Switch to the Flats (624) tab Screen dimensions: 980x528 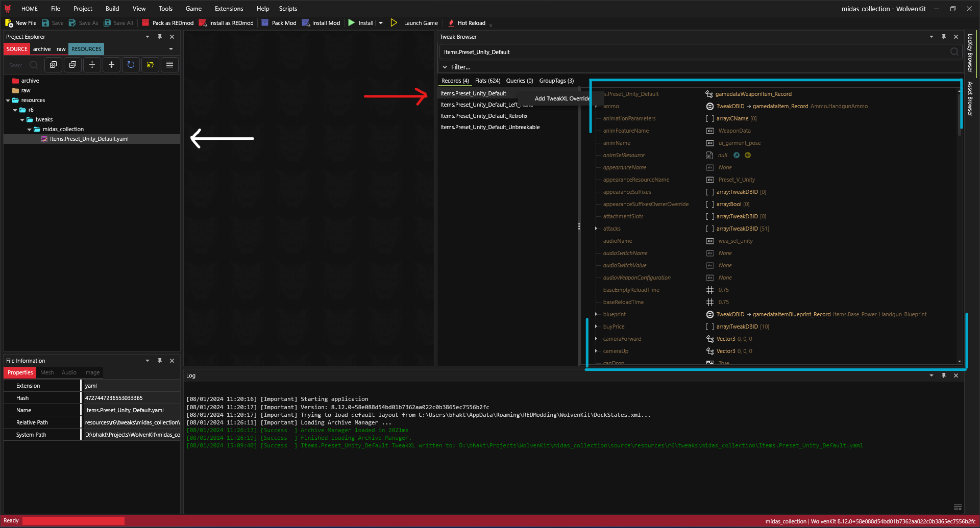(487, 81)
